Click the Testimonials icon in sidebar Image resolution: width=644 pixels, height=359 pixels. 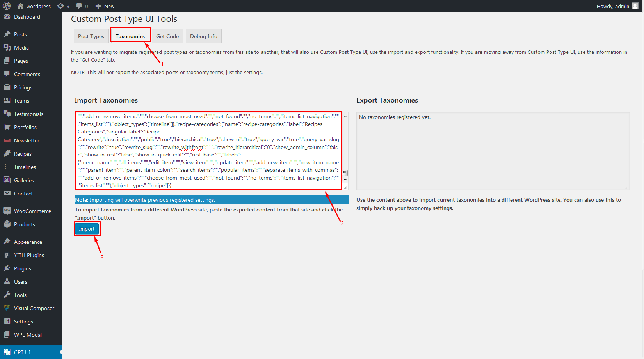[x=7, y=114]
